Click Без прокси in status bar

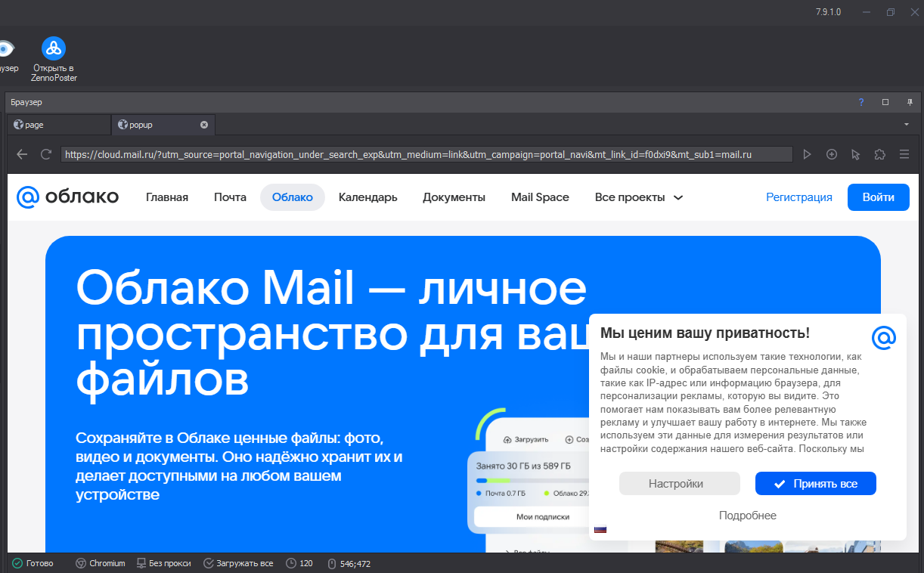[x=163, y=564]
